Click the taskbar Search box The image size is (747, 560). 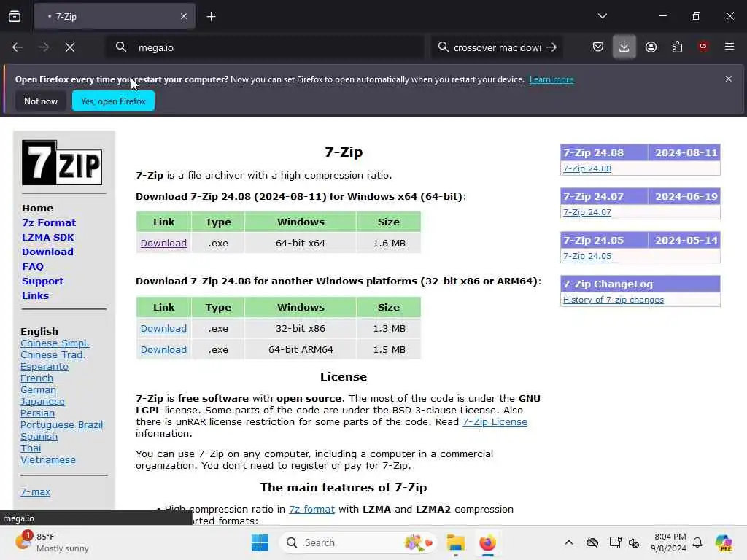tap(358, 542)
